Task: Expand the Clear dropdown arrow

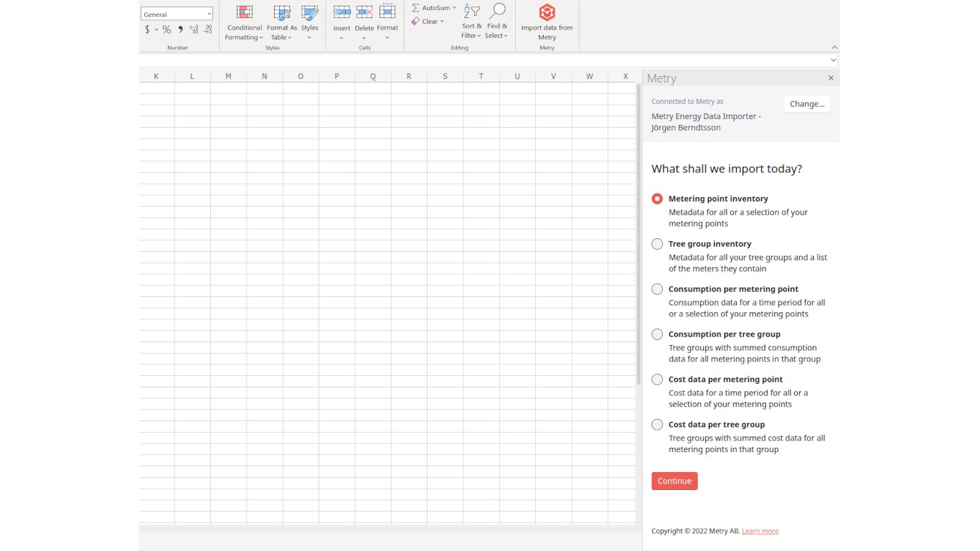Action: 442,22
